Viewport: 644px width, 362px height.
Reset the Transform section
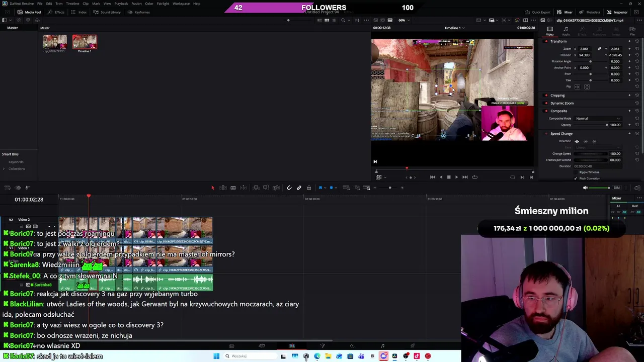tap(637, 41)
